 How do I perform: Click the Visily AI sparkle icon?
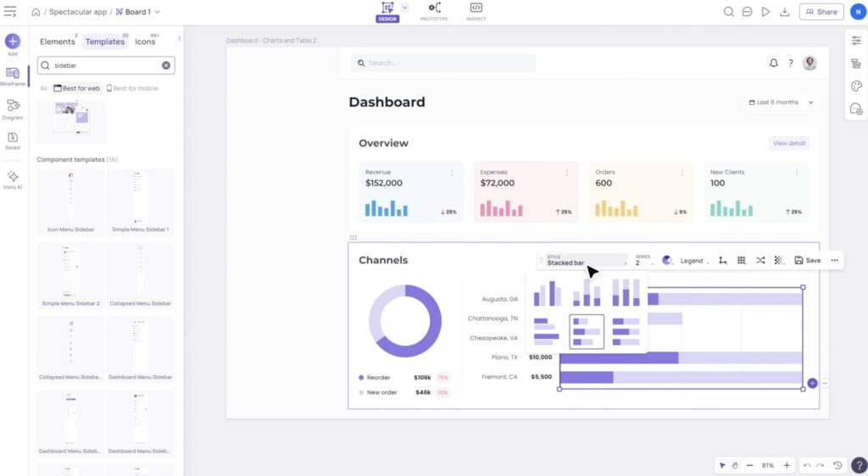(13, 180)
